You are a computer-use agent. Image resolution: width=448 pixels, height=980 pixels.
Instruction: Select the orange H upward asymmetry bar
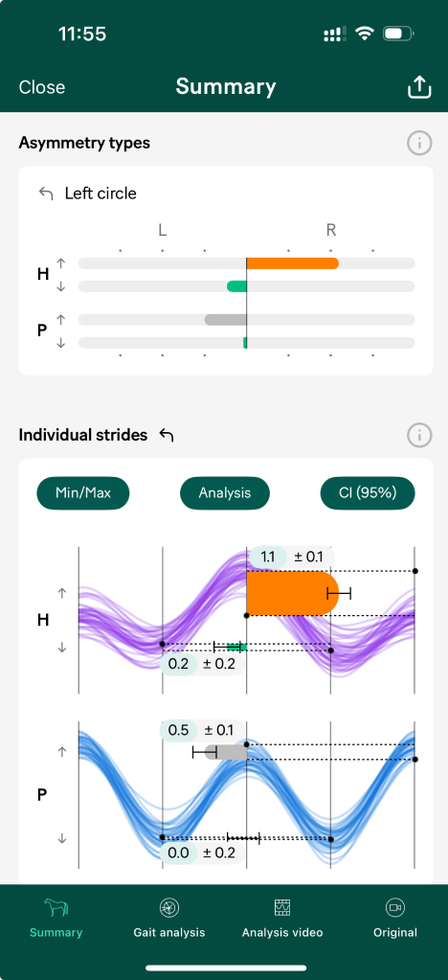292,263
